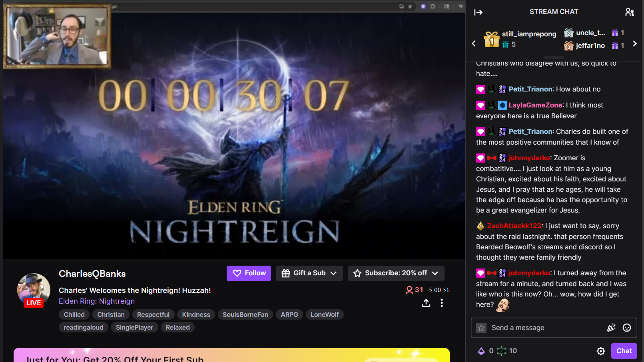The width and height of the screenshot is (644, 362).
Task: Select the readingaloud tag
Action: [84, 328]
